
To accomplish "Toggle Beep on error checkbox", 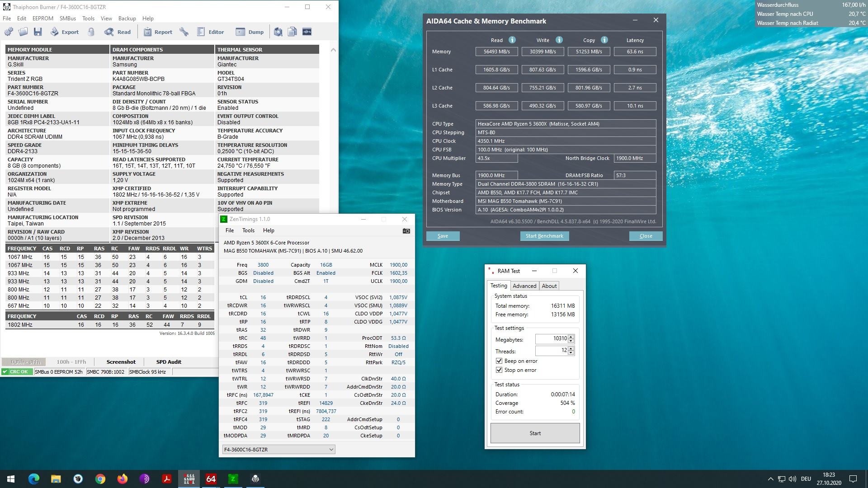I will 499,361.
